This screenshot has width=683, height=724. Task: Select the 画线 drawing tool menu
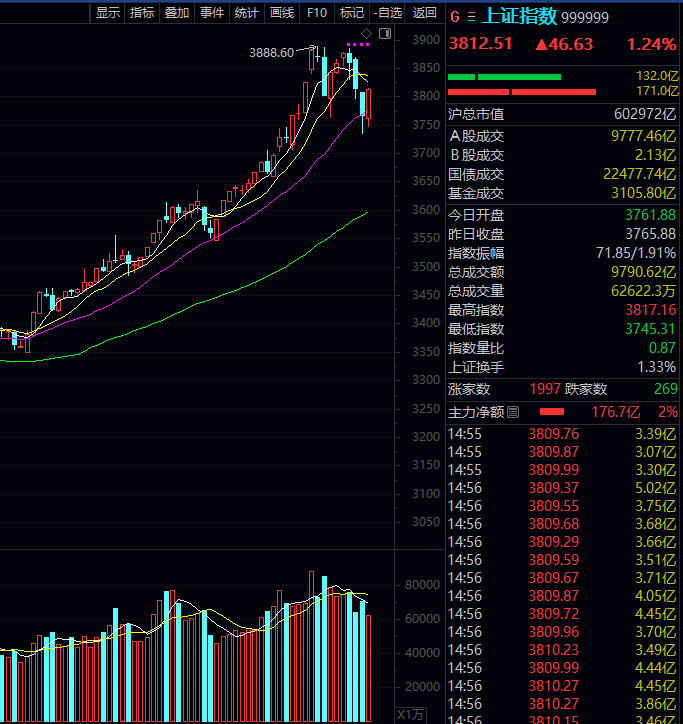point(282,13)
